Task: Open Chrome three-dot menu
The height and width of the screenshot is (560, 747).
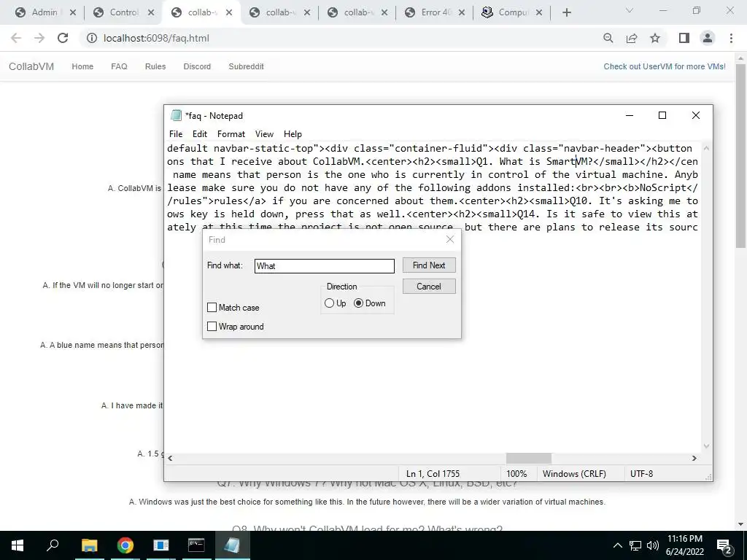Action: point(731,38)
